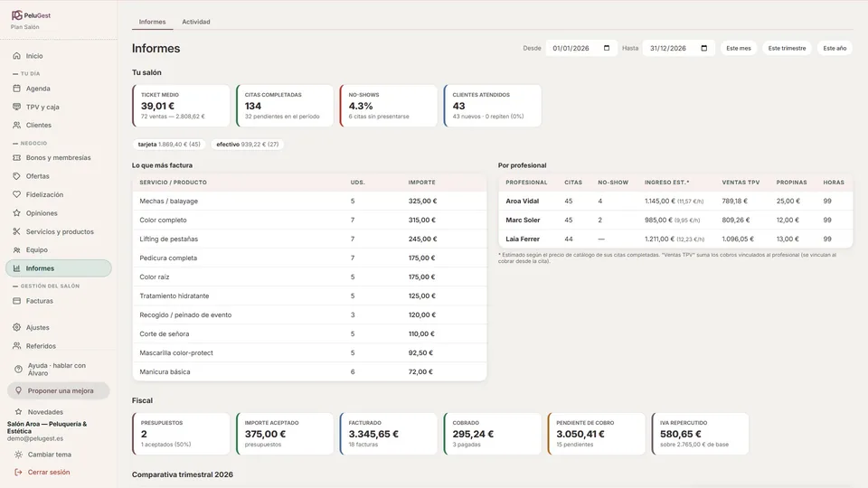Go to Clientes in the sidebar
This screenshot has width=868, height=488.
59,125
